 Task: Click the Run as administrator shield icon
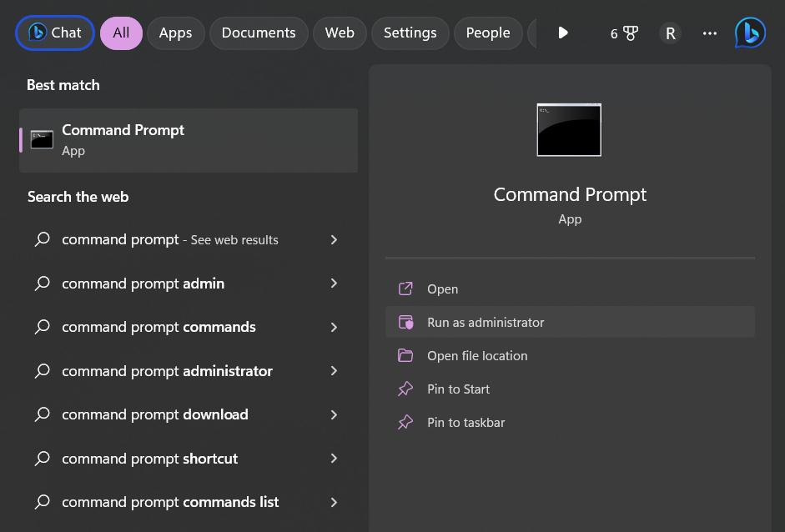tap(405, 323)
